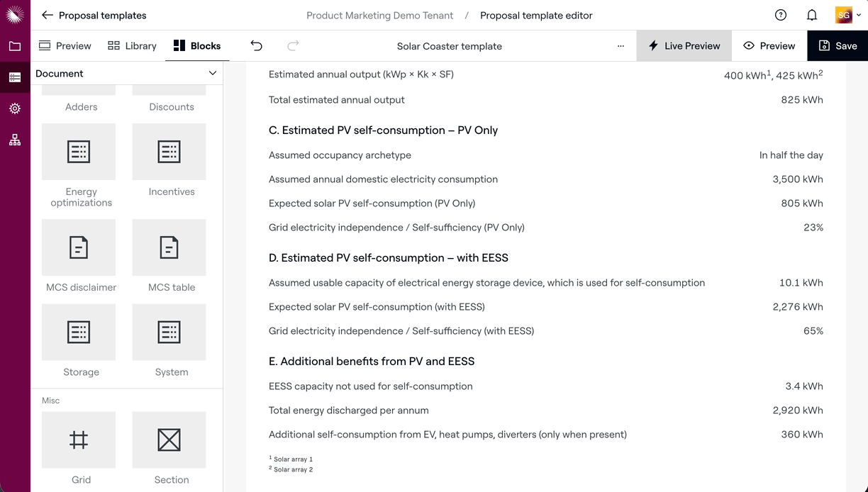Viewport: 868px width, 492px height.
Task: Click the hierarchy icon in left sidebar
Action: 15,140
